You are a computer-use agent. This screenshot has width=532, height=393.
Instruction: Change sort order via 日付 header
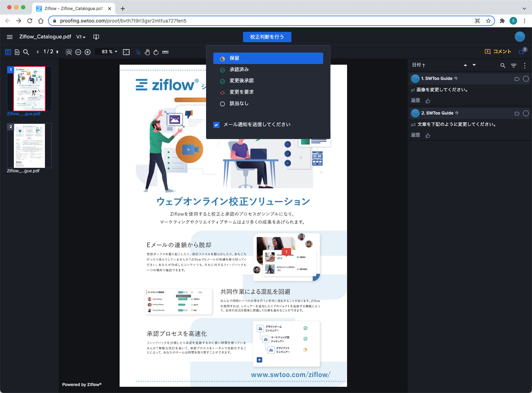[419, 65]
